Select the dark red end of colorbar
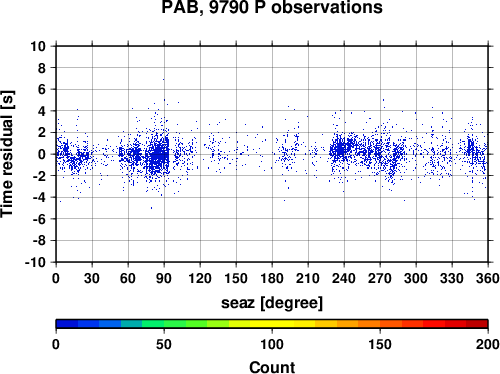This screenshot has width=500, height=374. tap(477, 323)
